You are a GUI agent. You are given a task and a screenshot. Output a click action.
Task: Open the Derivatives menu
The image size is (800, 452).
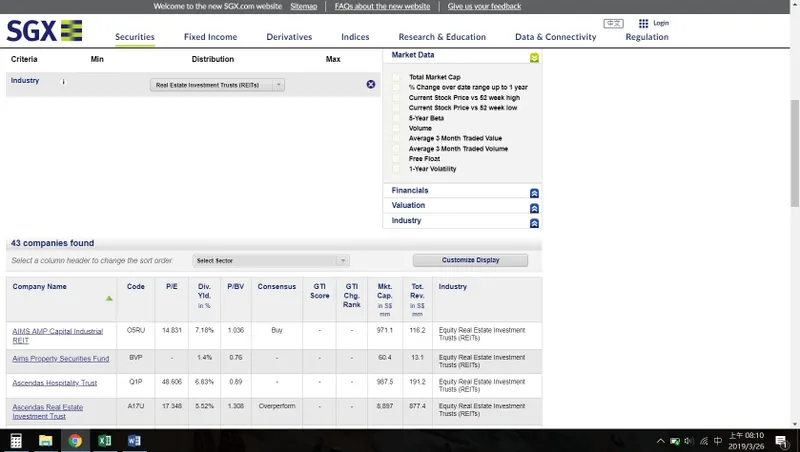[289, 37]
